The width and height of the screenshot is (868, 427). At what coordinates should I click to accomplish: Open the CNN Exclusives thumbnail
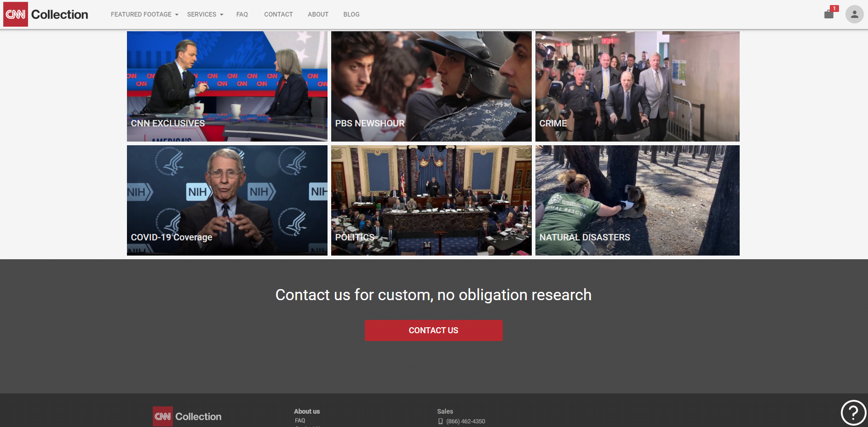[x=227, y=86]
